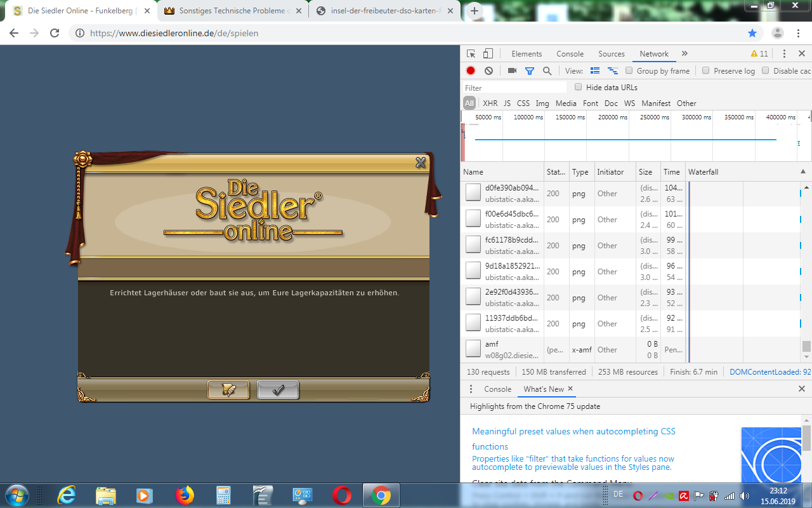Screen dimensions: 812x508
Task: Switch to the Console tab in top bar
Action: [x=570, y=54]
